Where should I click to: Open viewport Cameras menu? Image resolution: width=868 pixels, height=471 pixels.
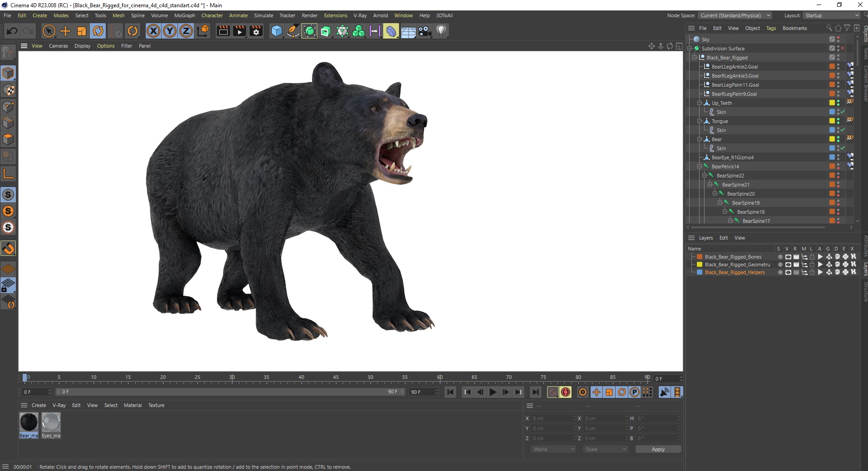(x=58, y=46)
